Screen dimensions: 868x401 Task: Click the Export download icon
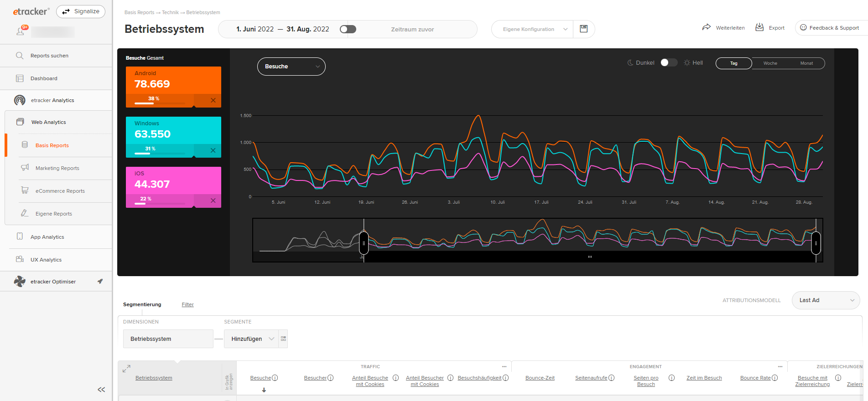click(759, 27)
